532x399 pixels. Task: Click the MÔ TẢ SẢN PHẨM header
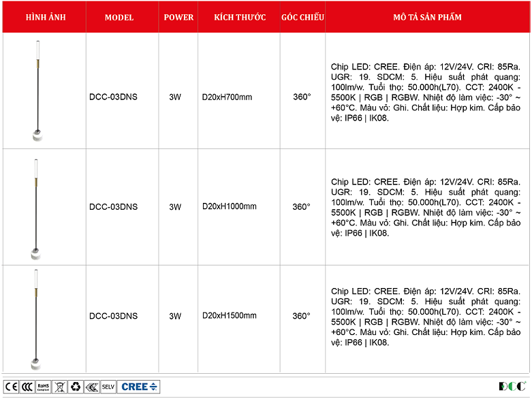point(426,18)
